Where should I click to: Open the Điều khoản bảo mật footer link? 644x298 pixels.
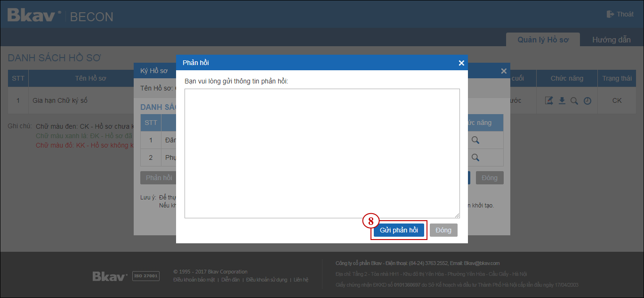pos(194,280)
